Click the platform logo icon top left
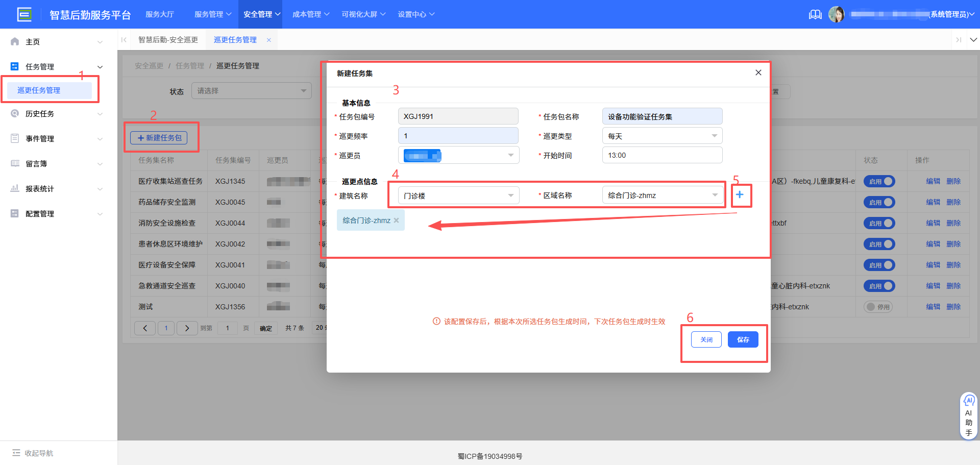This screenshot has width=980, height=465. coord(24,14)
